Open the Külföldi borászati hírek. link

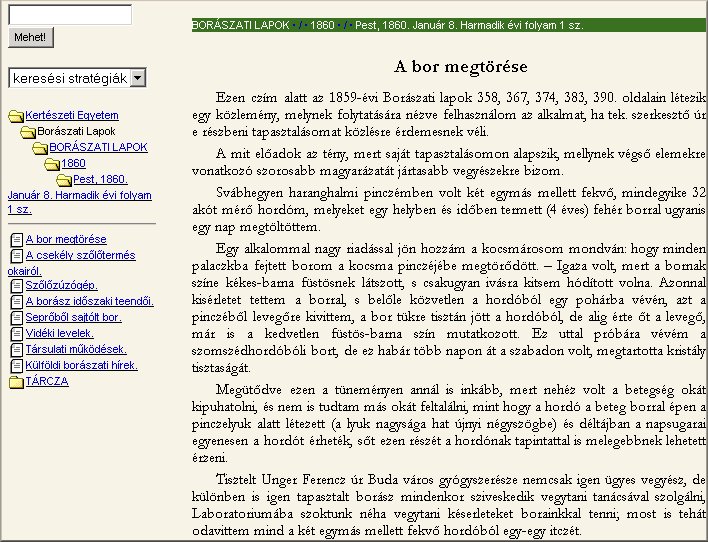click(x=82, y=365)
